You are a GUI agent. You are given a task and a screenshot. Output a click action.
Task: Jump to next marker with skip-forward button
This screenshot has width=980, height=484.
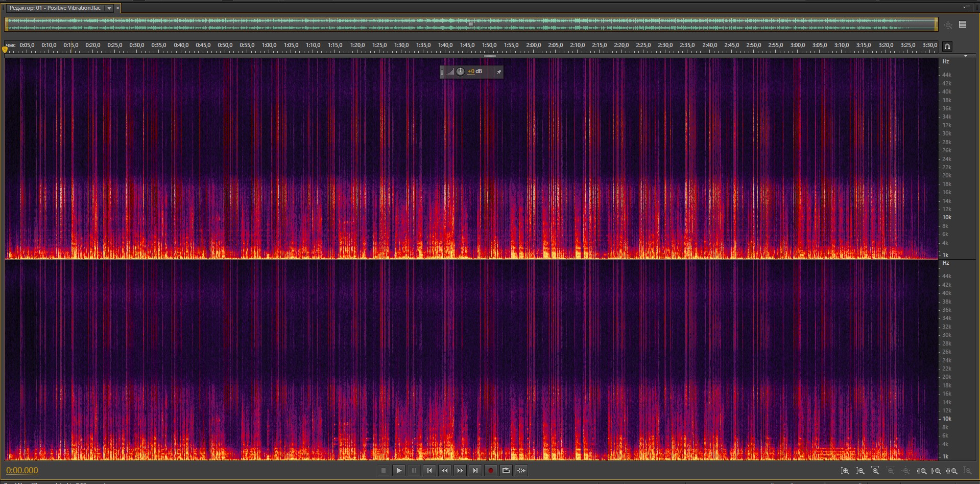475,471
